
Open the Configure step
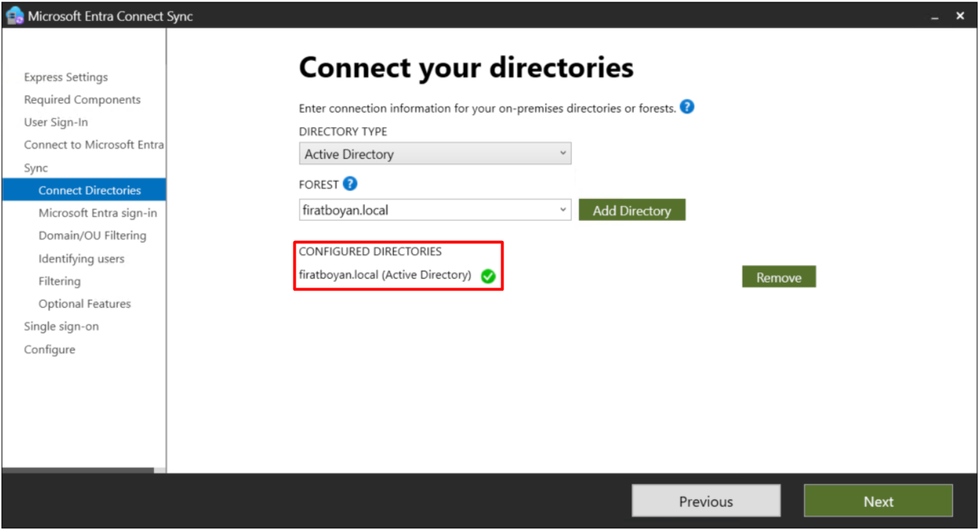tap(49, 349)
